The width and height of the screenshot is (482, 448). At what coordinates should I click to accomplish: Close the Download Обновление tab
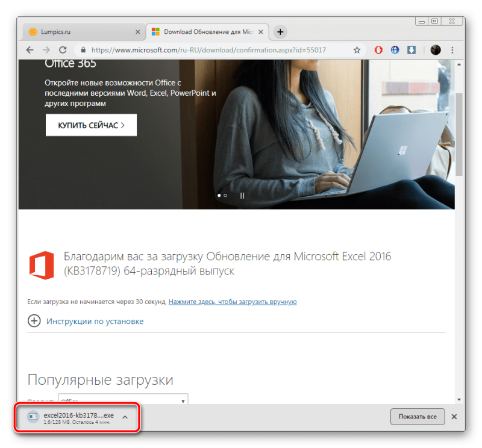coord(261,32)
